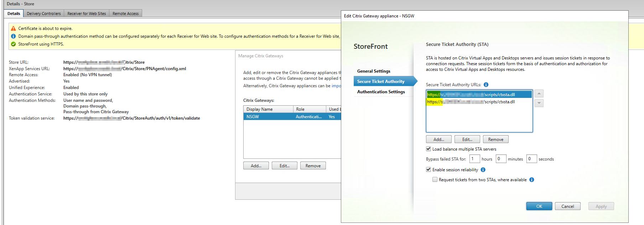Check Request tickets from two STAs option
644x225 pixels.
point(435,179)
